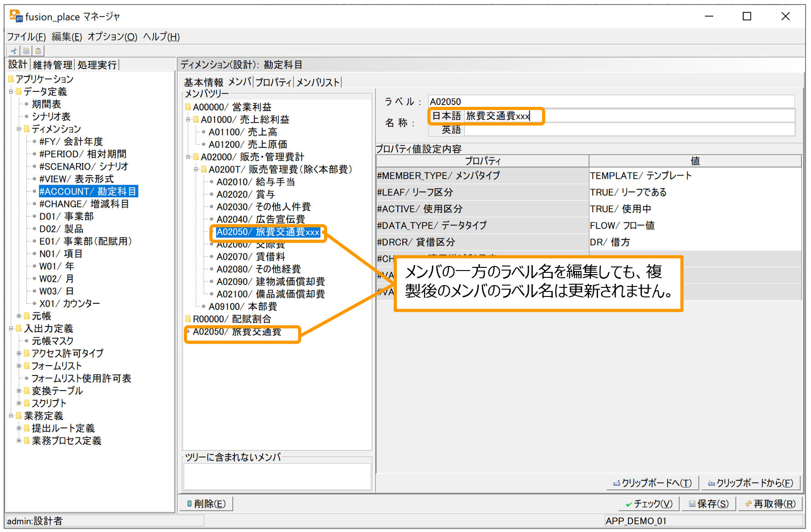Collapse the データ定義 tree node
Image resolution: width=811 pixels, height=532 pixels.
coord(11,91)
